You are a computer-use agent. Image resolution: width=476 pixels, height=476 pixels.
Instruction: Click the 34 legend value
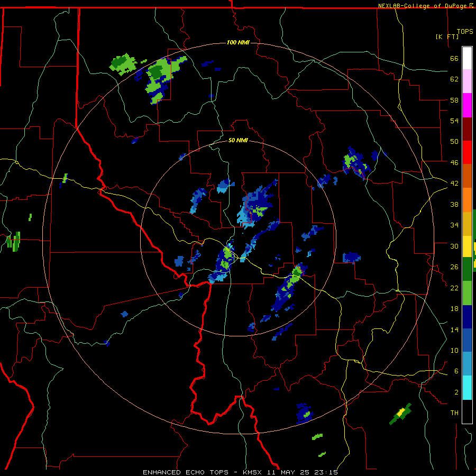click(454, 225)
